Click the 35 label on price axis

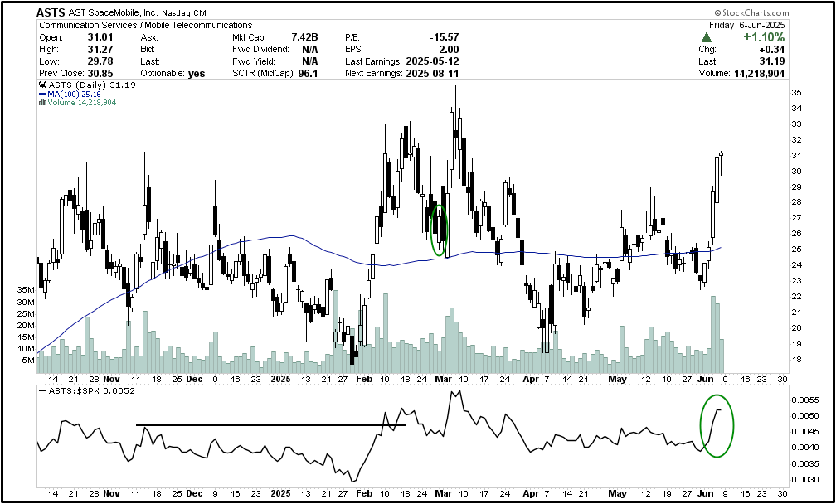[796, 93]
